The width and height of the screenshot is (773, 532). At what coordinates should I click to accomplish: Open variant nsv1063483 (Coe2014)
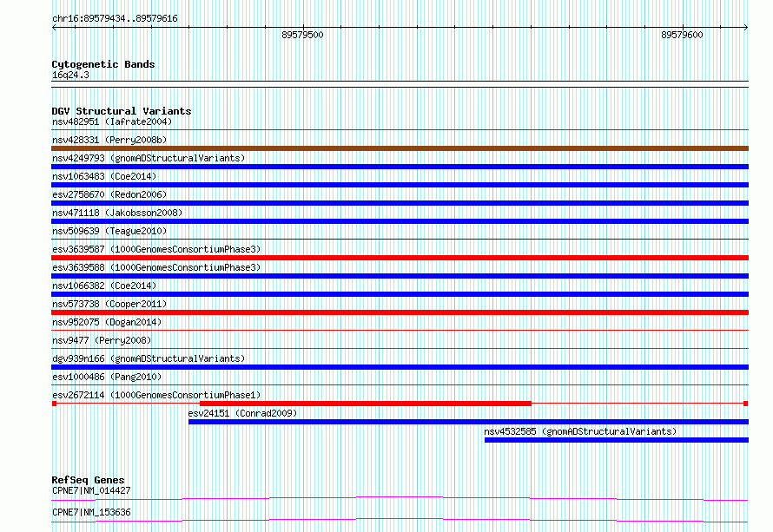pyautogui.click(x=104, y=176)
